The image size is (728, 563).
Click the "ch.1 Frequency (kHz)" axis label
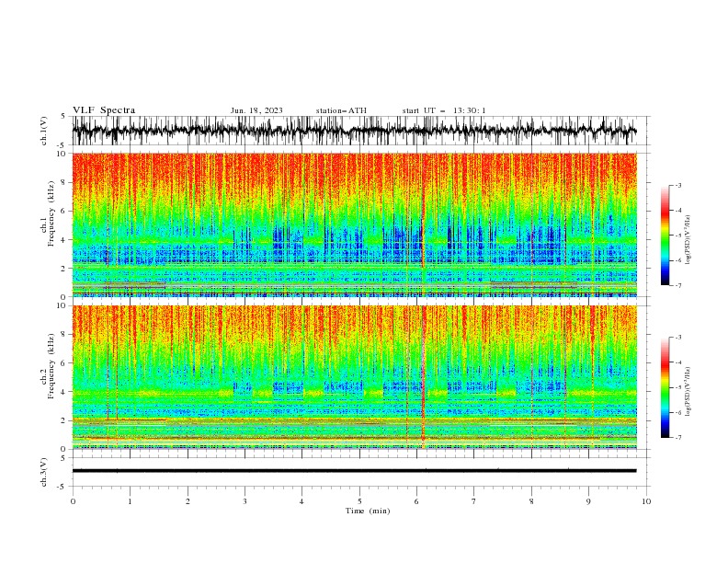49,214
